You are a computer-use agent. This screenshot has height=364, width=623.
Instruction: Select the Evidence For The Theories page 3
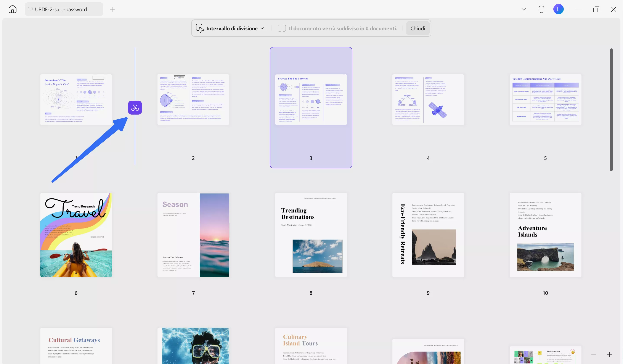[x=311, y=100]
